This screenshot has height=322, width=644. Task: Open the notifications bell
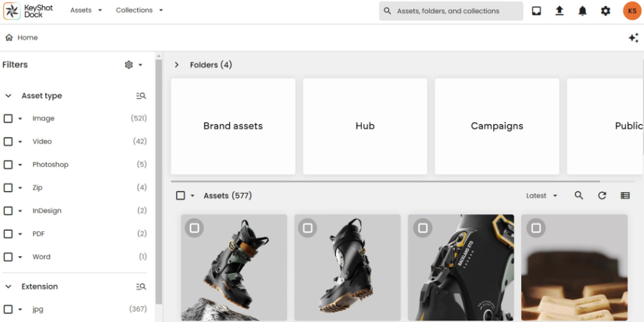pyautogui.click(x=582, y=11)
